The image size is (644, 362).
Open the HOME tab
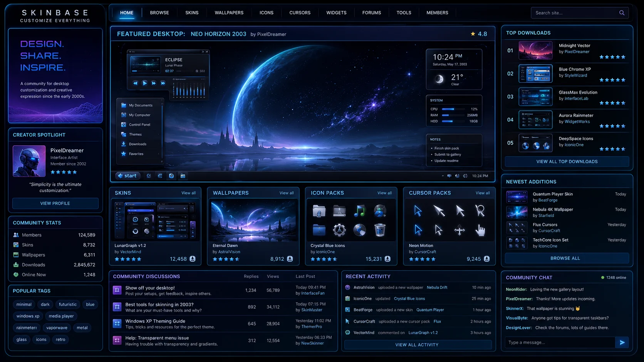click(127, 13)
